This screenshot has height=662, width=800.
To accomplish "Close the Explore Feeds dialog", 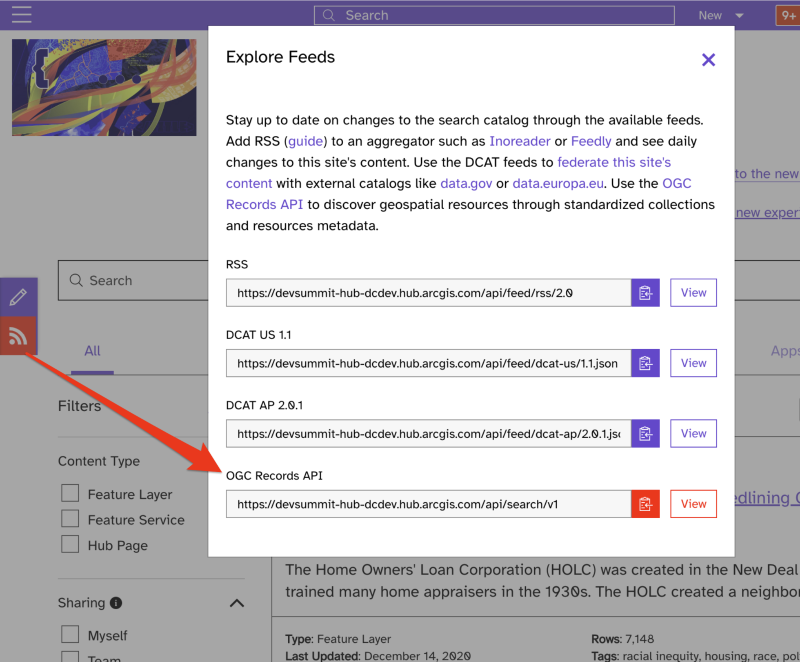I will click(x=708, y=60).
